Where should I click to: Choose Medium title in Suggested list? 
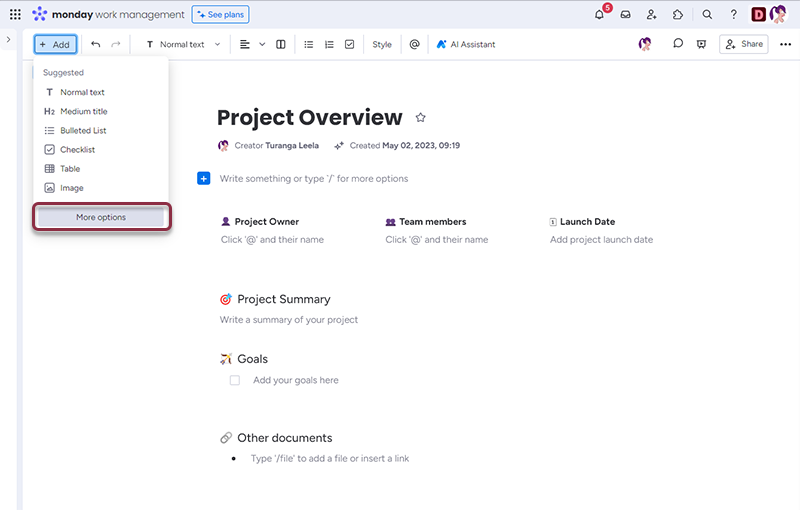(83, 111)
